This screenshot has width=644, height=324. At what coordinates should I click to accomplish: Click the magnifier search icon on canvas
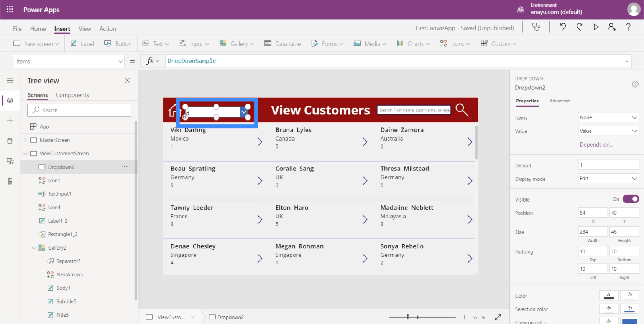pyautogui.click(x=462, y=110)
